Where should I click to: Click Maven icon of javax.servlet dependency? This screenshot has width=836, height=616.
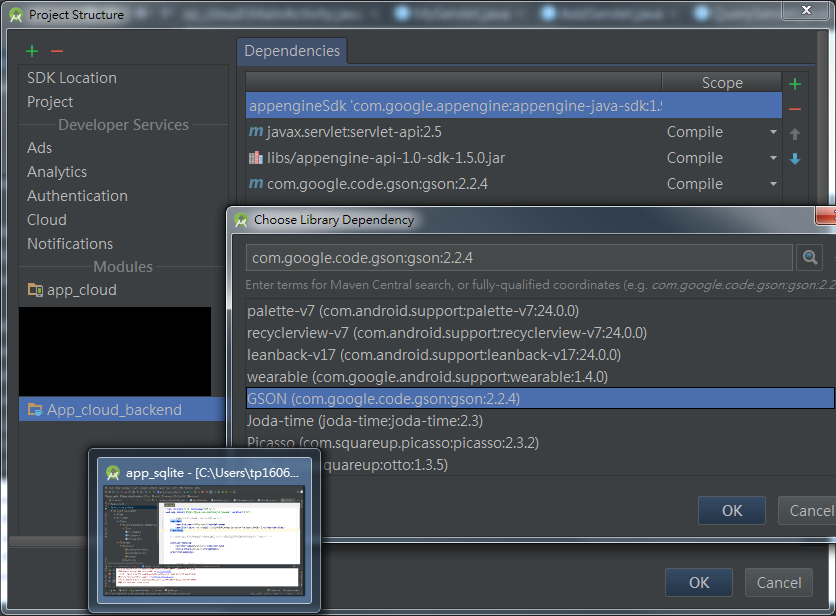point(256,131)
